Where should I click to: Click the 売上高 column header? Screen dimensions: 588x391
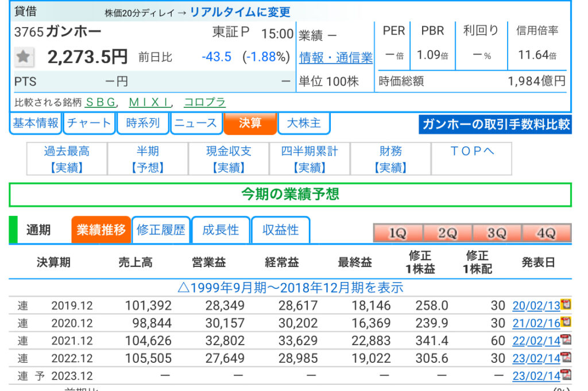136,262
